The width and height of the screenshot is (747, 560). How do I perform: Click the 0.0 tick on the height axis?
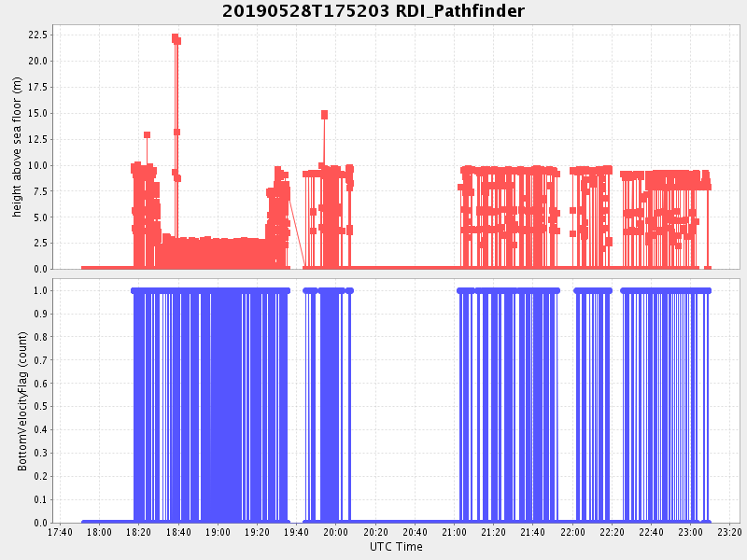pos(40,269)
